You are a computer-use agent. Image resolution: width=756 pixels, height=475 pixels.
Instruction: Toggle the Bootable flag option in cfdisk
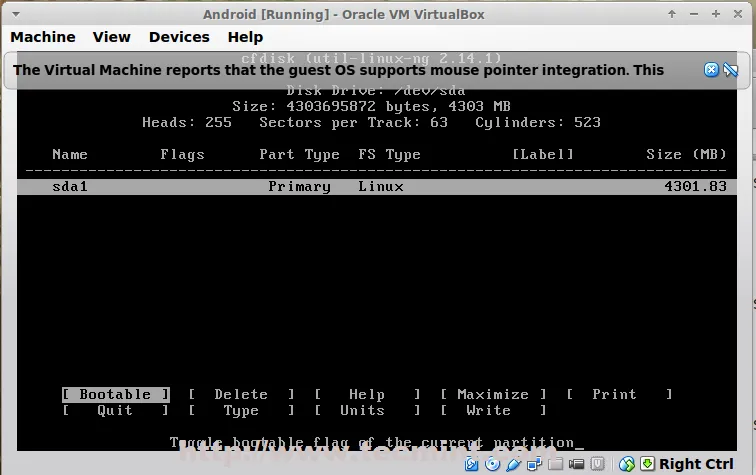click(115, 394)
